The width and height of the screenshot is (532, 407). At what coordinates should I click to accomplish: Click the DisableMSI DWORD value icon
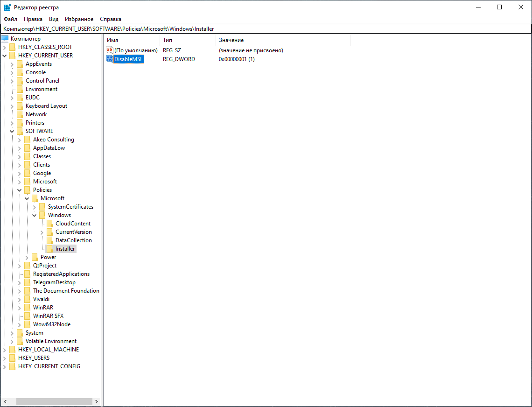pos(110,59)
